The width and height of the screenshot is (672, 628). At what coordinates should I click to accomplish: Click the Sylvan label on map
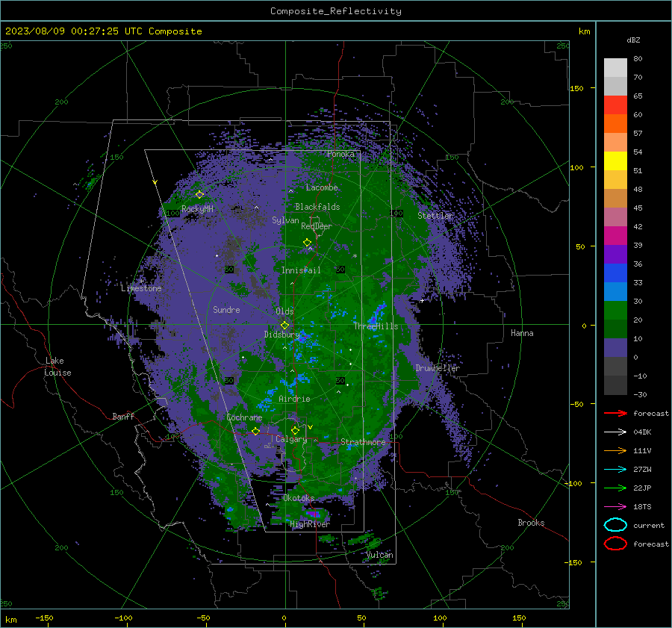pyautogui.click(x=285, y=220)
